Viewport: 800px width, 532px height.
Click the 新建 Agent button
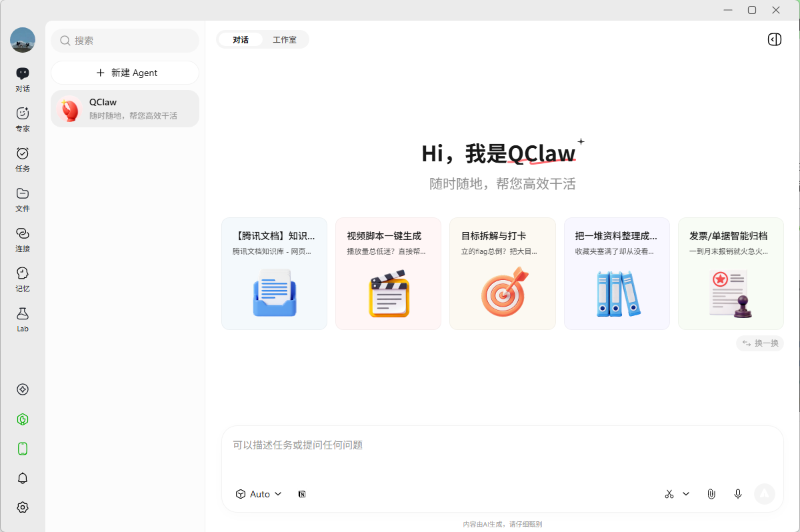[x=125, y=73]
